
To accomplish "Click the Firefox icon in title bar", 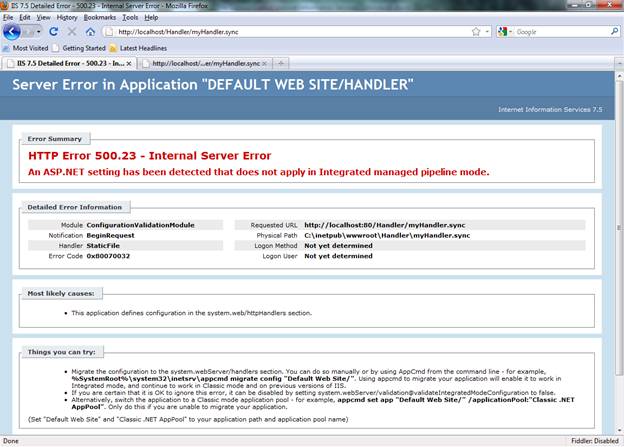I will [x=4, y=5].
